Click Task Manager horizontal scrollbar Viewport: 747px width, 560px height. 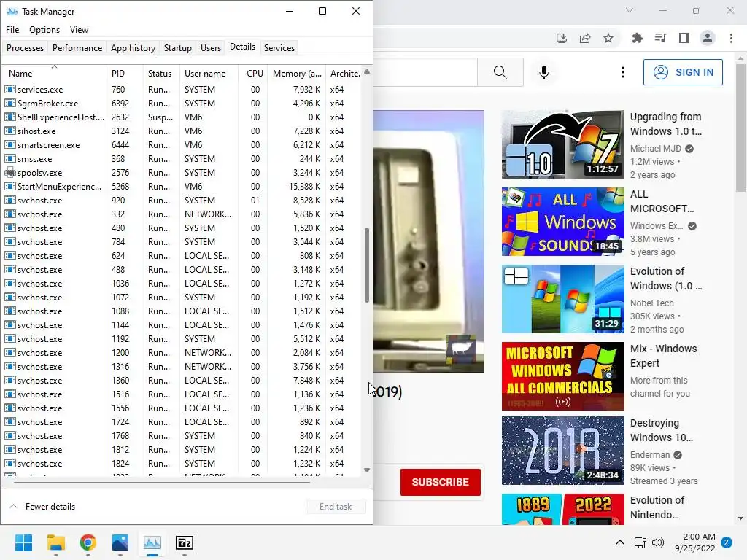(162, 483)
